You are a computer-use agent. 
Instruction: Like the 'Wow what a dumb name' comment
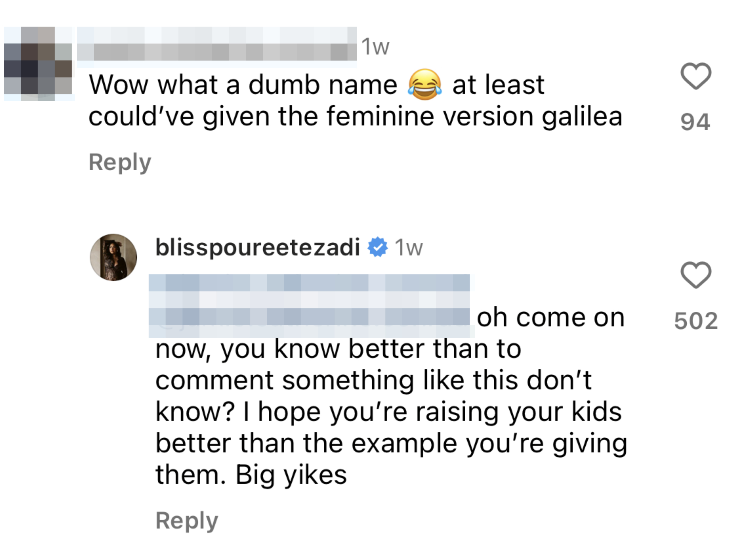[x=696, y=76]
